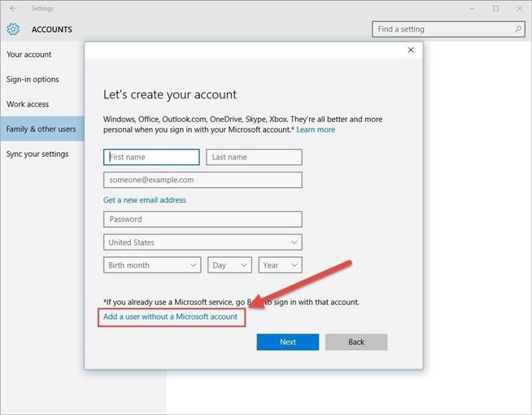Expand the Year dropdown
The image size is (532, 415).
coord(281,265)
